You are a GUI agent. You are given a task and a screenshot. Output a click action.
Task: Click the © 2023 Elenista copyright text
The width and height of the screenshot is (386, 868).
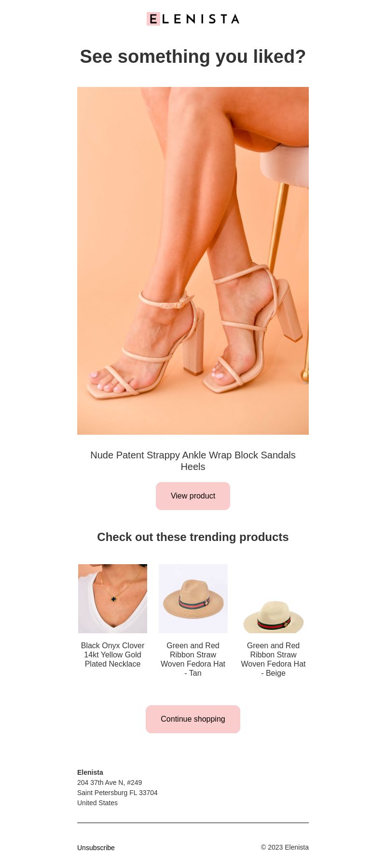(x=285, y=847)
